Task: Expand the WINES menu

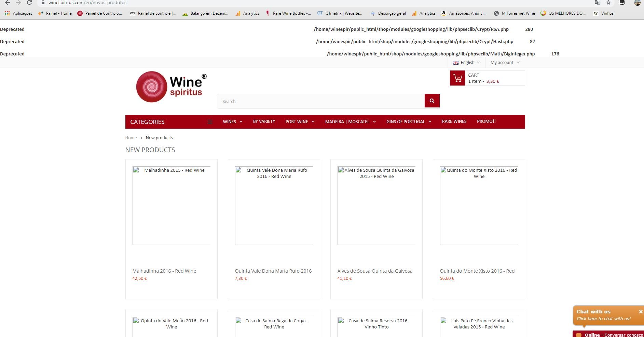Action: 233,122
